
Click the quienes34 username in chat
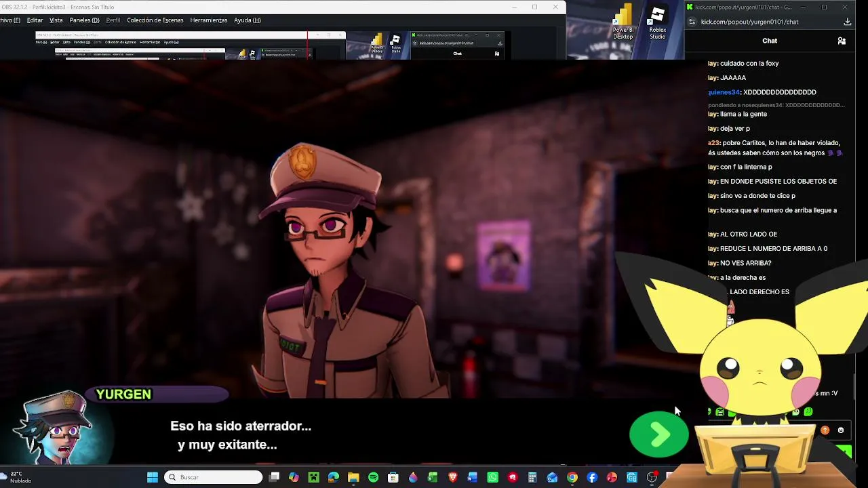point(724,92)
